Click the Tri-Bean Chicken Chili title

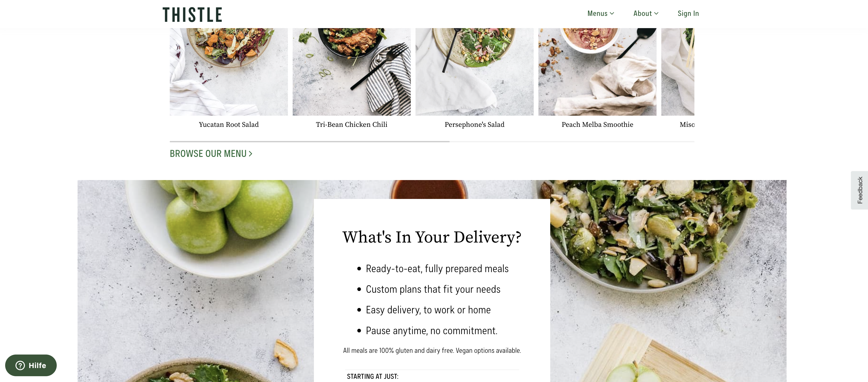(351, 124)
